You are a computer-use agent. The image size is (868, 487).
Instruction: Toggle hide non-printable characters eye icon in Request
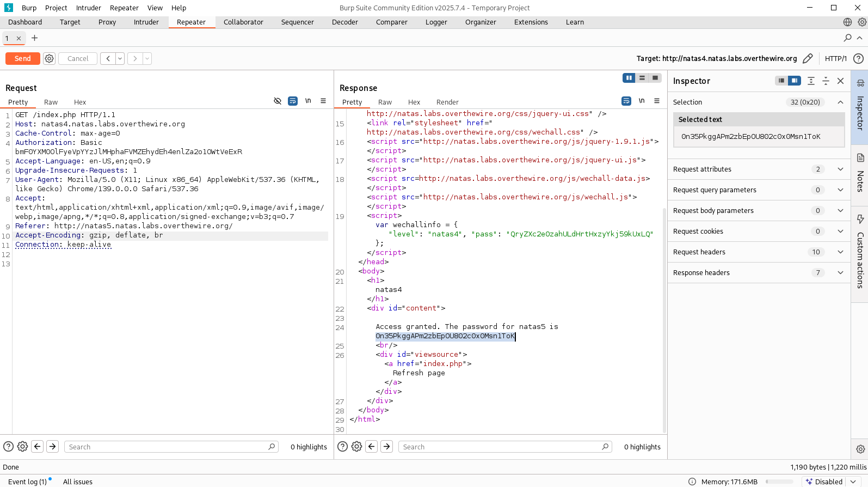pos(278,101)
